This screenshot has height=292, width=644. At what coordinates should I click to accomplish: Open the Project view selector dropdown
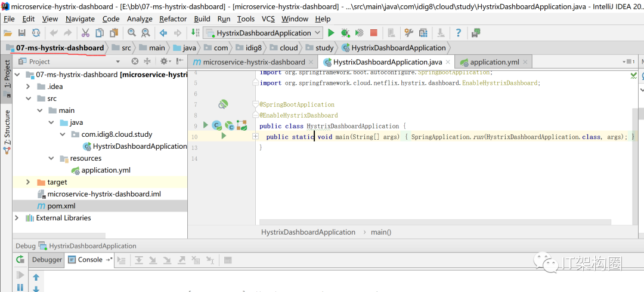[x=117, y=62]
